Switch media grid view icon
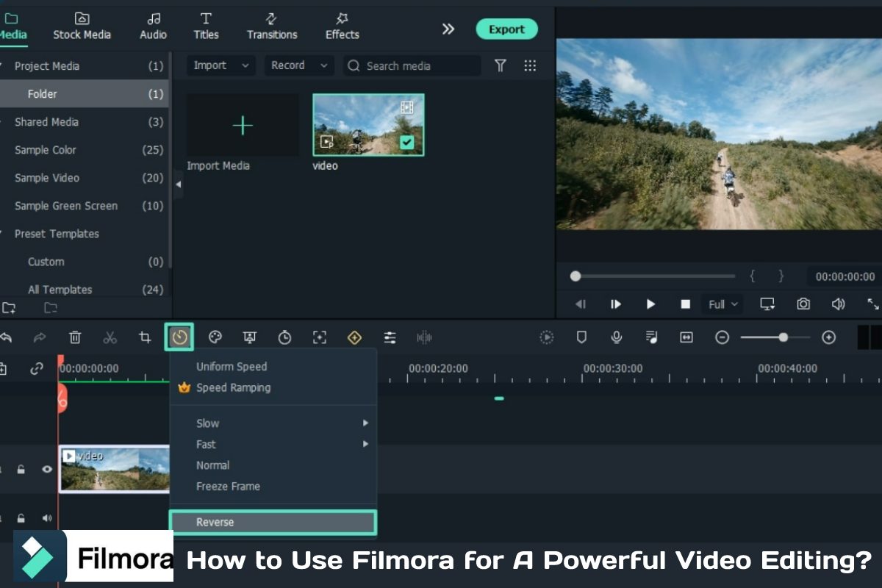The width and height of the screenshot is (882, 588). tap(530, 65)
